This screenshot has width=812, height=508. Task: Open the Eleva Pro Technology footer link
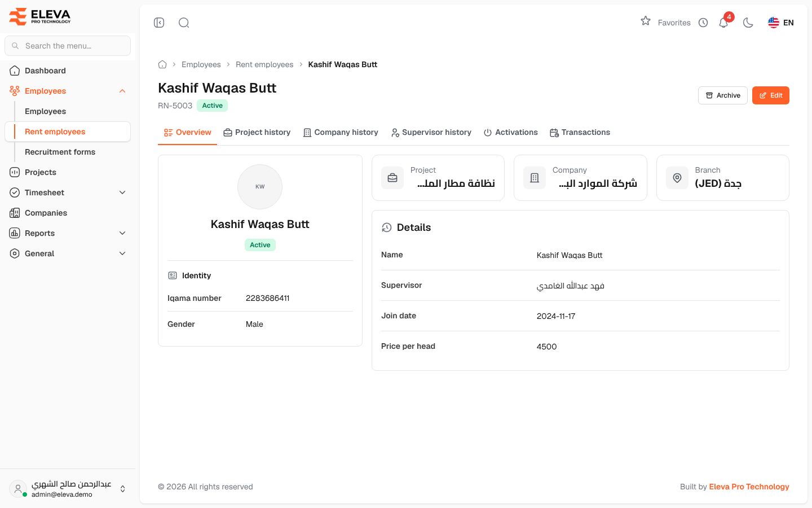click(x=749, y=487)
